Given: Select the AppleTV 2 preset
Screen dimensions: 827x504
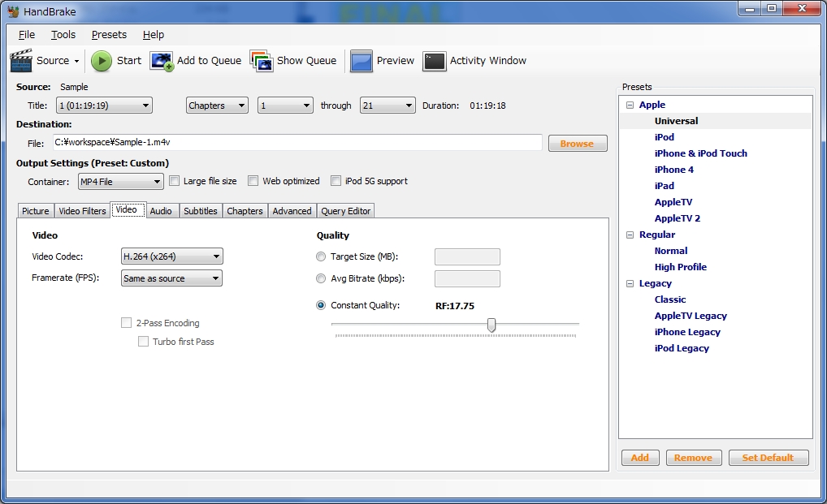Looking at the screenshot, I should click(678, 218).
